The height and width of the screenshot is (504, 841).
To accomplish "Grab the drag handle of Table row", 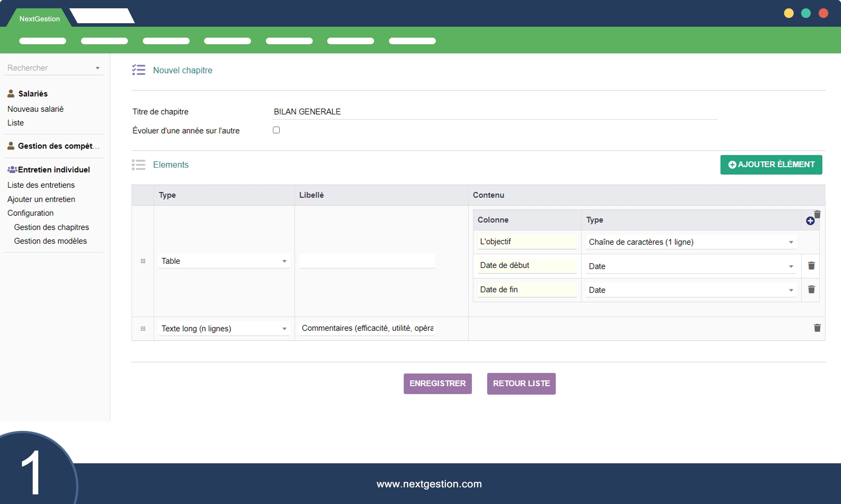I will 143,261.
